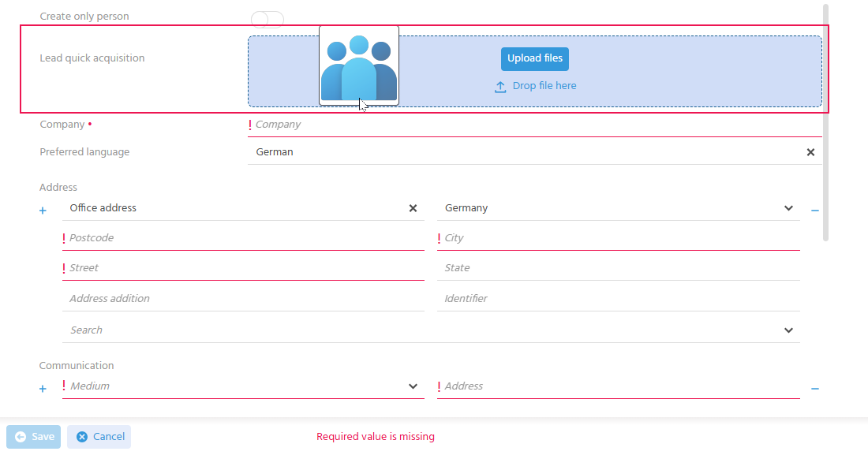Remove the communication row with the minus icon
The width and height of the screenshot is (868, 455).
tap(815, 389)
